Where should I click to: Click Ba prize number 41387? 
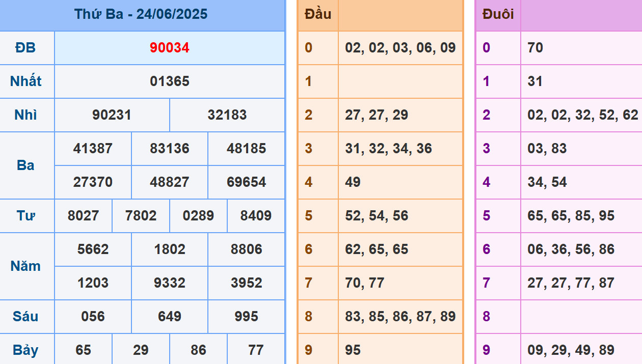pyautogui.click(x=93, y=149)
